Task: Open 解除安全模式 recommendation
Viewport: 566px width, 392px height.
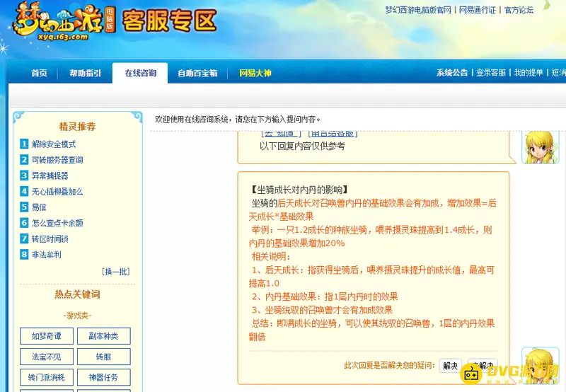Action: (54, 144)
